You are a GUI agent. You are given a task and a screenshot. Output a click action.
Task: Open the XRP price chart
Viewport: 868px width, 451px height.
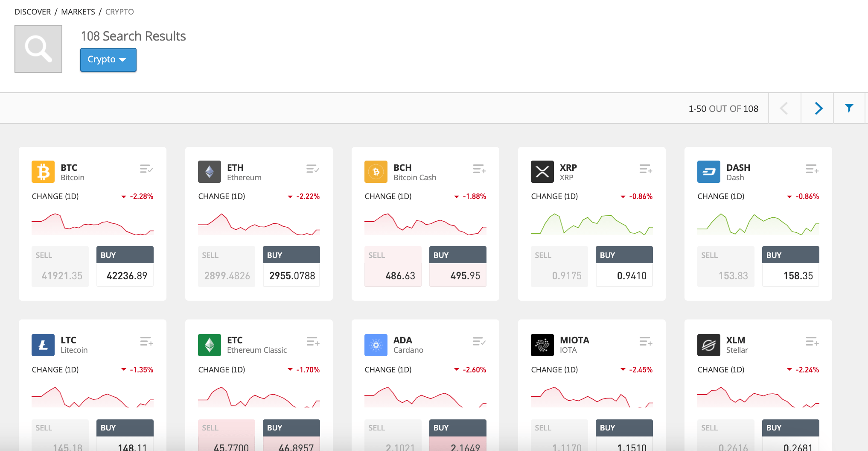[592, 224]
